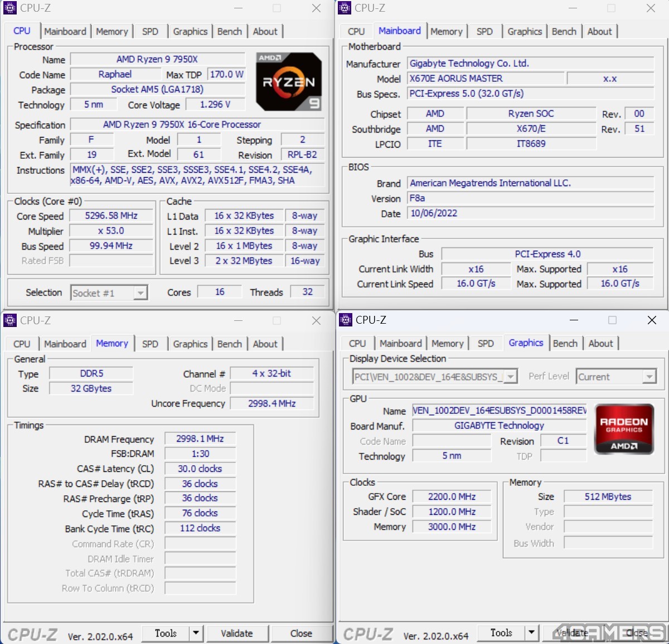Screen dimensions: 669x644
Task: Click the Code Name value Raphael
Action: pyautogui.click(x=115, y=74)
